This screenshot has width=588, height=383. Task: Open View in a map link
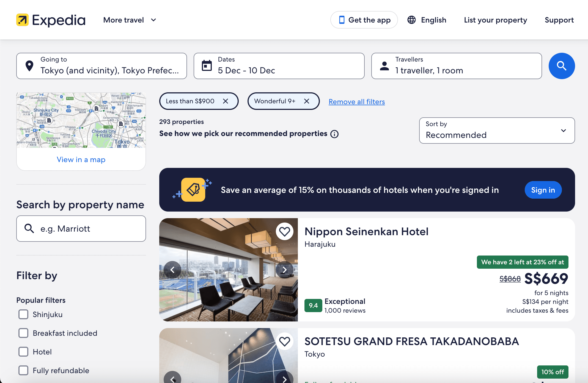pyautogui.click(x=81, y=160)
